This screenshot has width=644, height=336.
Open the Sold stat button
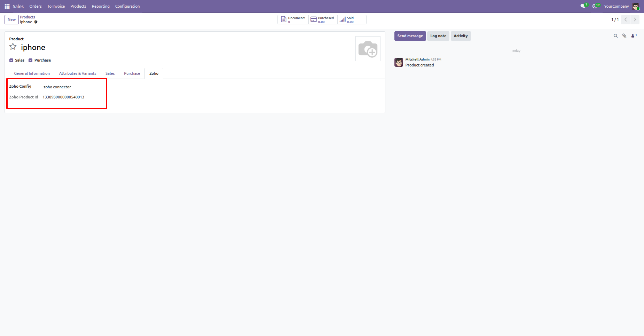(x=352, y=20)
